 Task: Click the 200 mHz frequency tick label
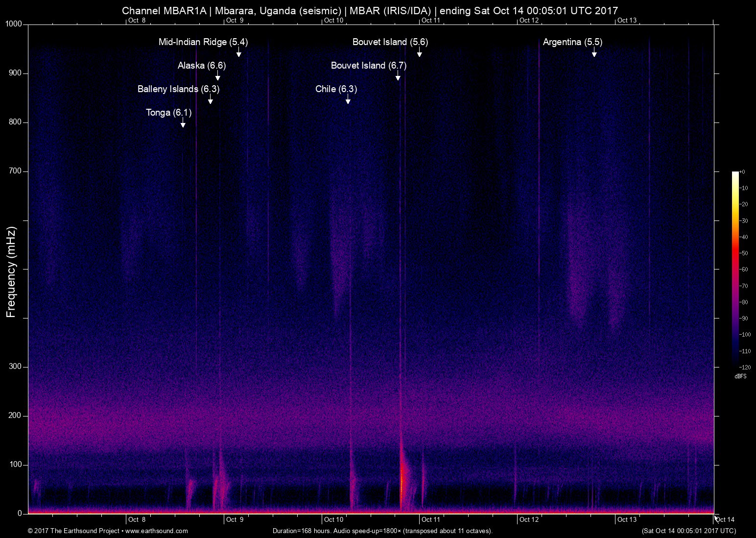click(x=15, y=415)
